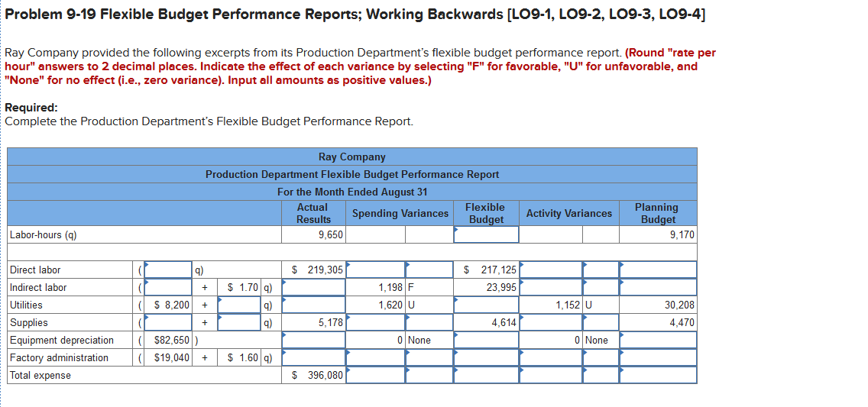Viewport: 868px width, 407px height.
Task: Open Total expense activity variance F/U dropdown
Action: click(x=601, y=376)
